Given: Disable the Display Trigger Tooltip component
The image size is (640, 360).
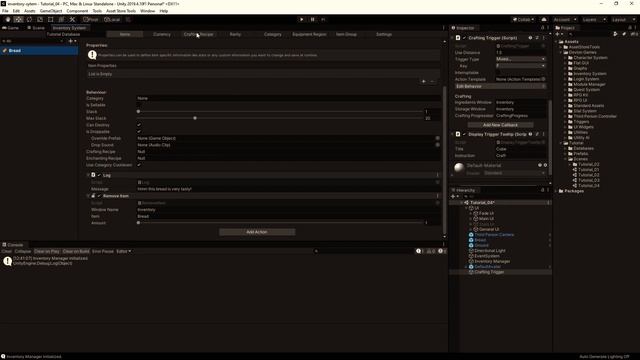Looking at the screenshot, I should [464, 134].
